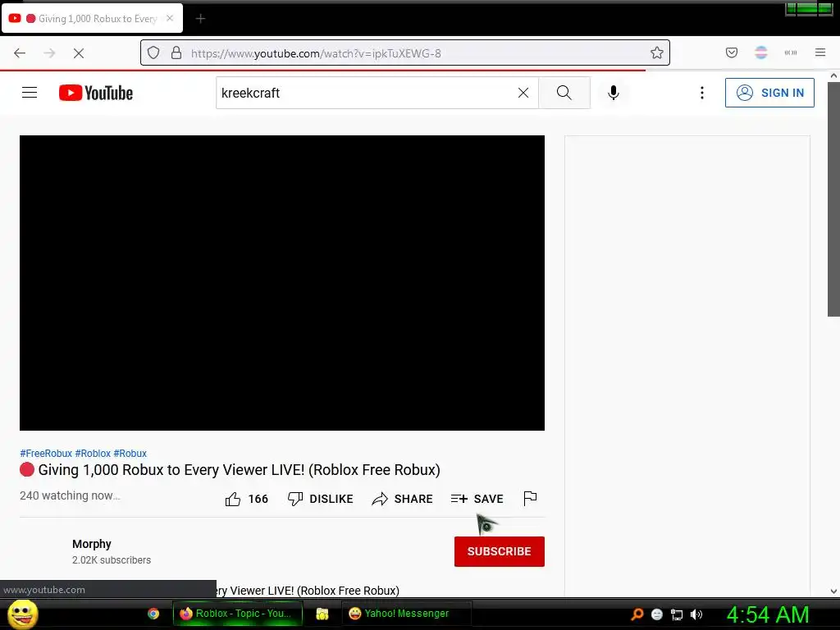Click the smiley face tray icon
Viewport: 840px width, 630px height.
657,614
